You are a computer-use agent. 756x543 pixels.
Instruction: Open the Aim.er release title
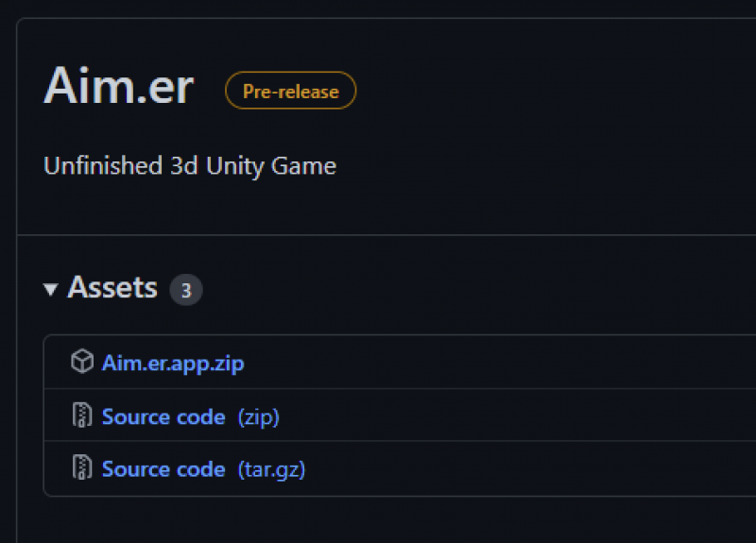coord(119,89)
